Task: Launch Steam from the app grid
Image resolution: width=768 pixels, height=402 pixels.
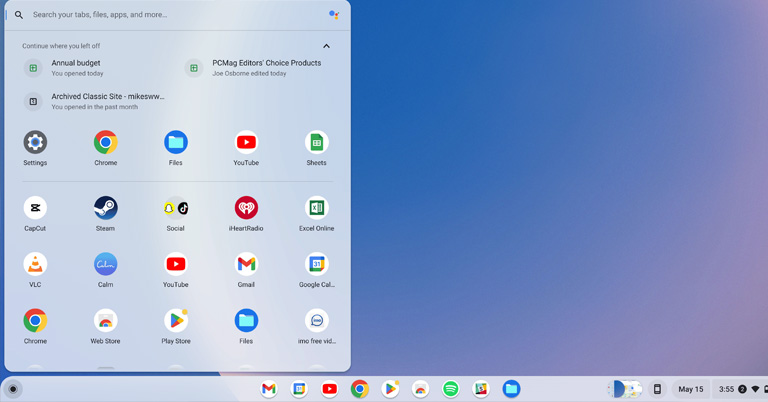Action: [x=105, y=208]
